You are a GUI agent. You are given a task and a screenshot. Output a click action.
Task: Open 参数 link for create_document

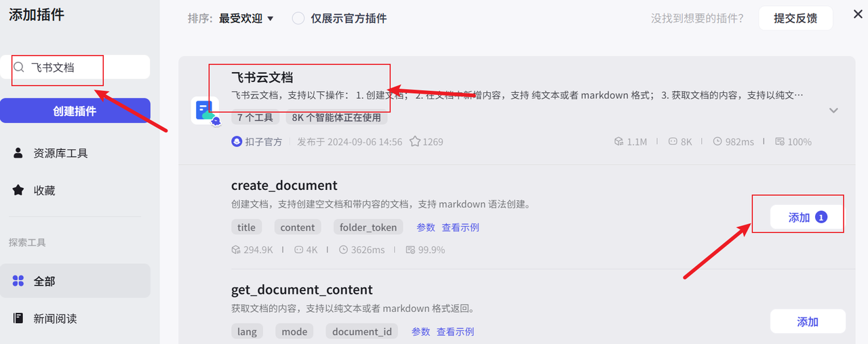pyautogui.click(x=426, y=227)
